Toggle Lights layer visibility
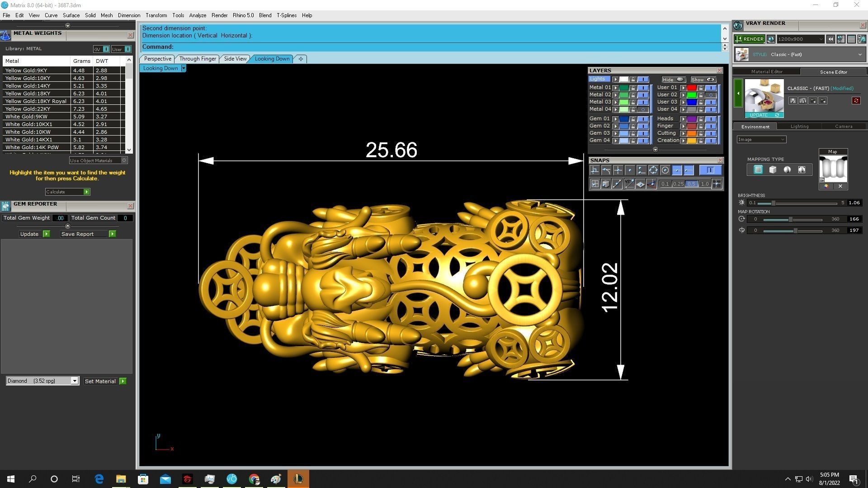Viewport: 868px width, 488px height. (643, 79)
